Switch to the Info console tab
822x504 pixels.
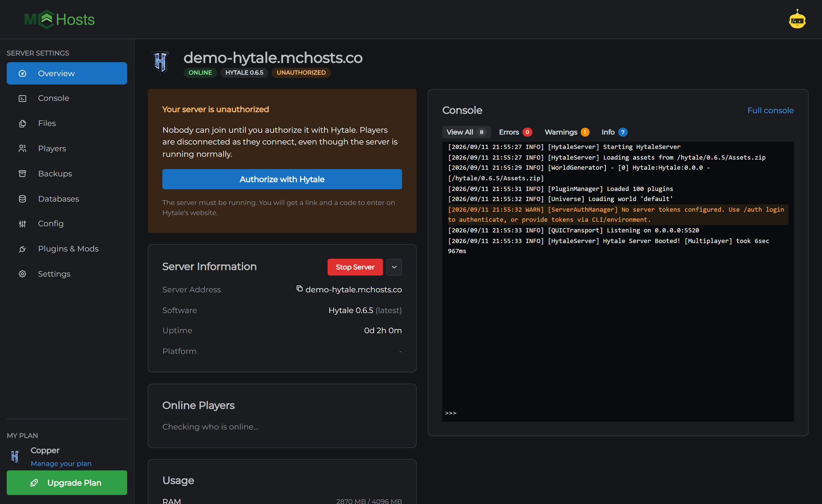pyautogui.click(x=614, y=132)
